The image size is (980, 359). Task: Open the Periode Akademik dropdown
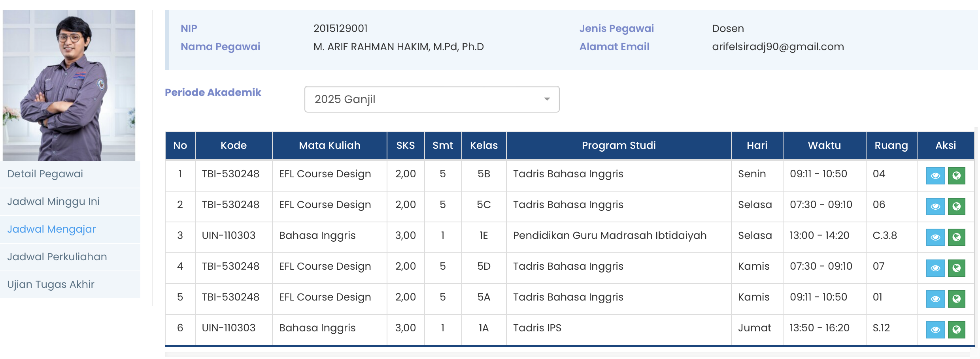coord(432,99)
